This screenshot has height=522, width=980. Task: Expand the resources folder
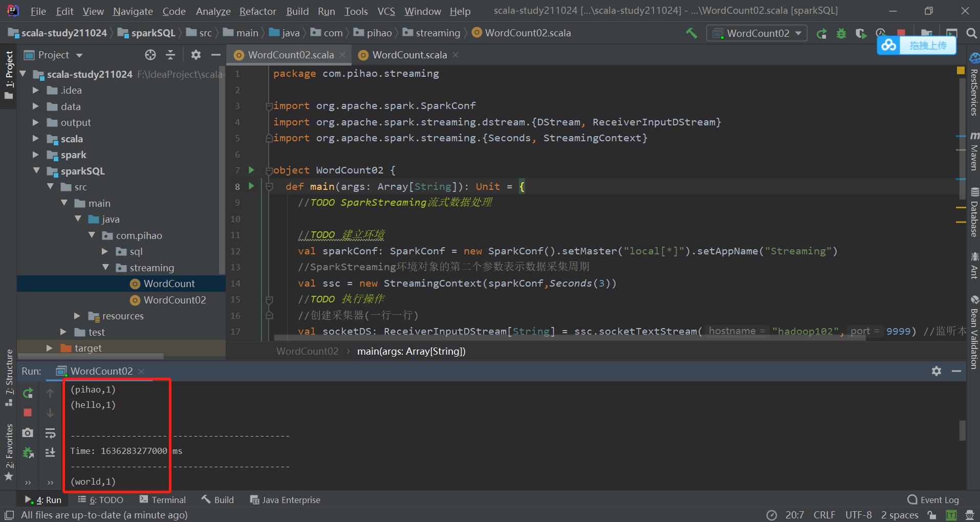(x=77, y=316)
